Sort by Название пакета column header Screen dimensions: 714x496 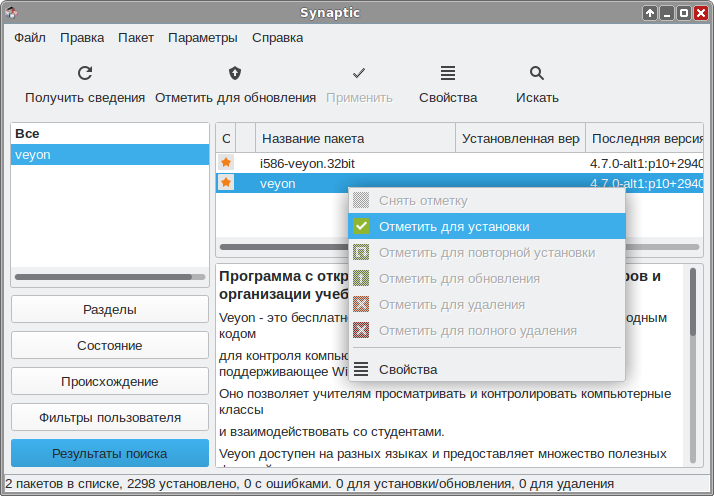(356, 138)
